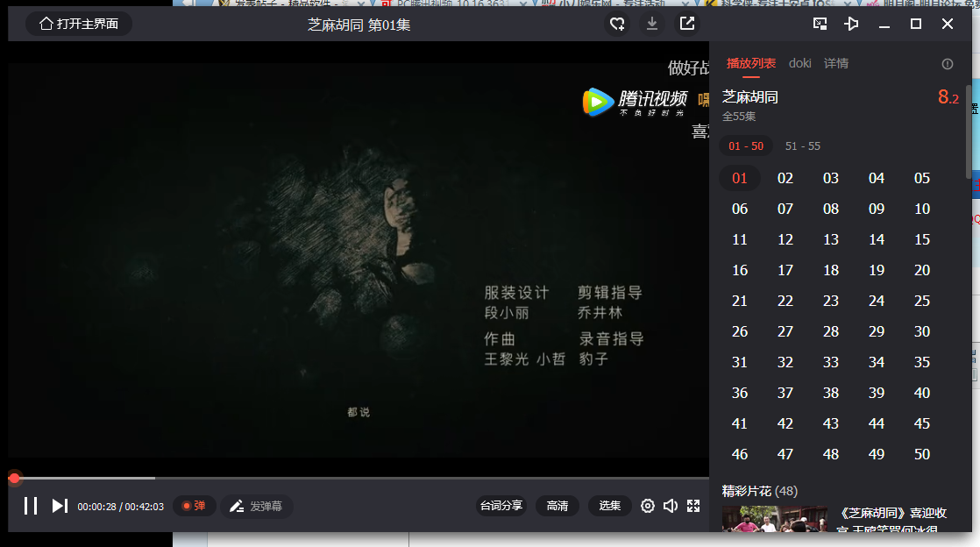
Task: Add the show to favorites with heart icon
Action: coord(617,24)
